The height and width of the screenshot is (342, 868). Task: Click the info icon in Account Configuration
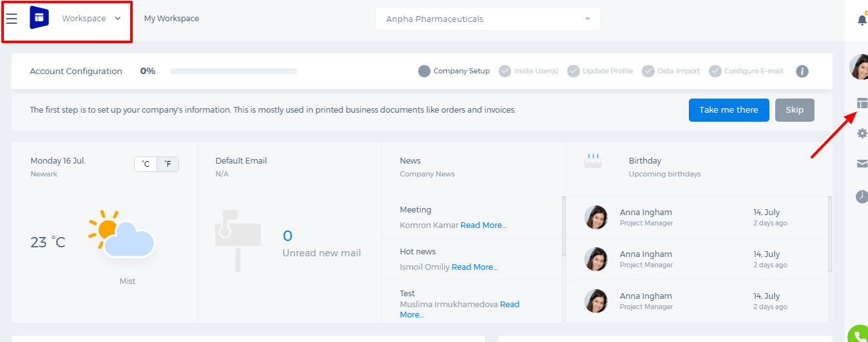(x=802, y=71)
